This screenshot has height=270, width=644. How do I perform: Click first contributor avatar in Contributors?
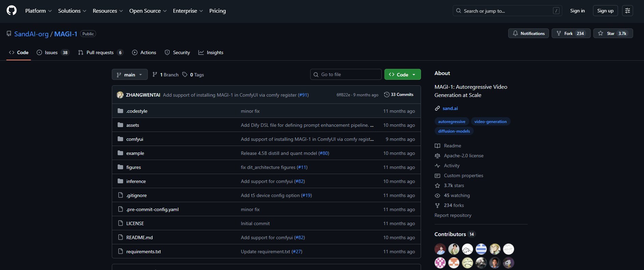point(440,249)
